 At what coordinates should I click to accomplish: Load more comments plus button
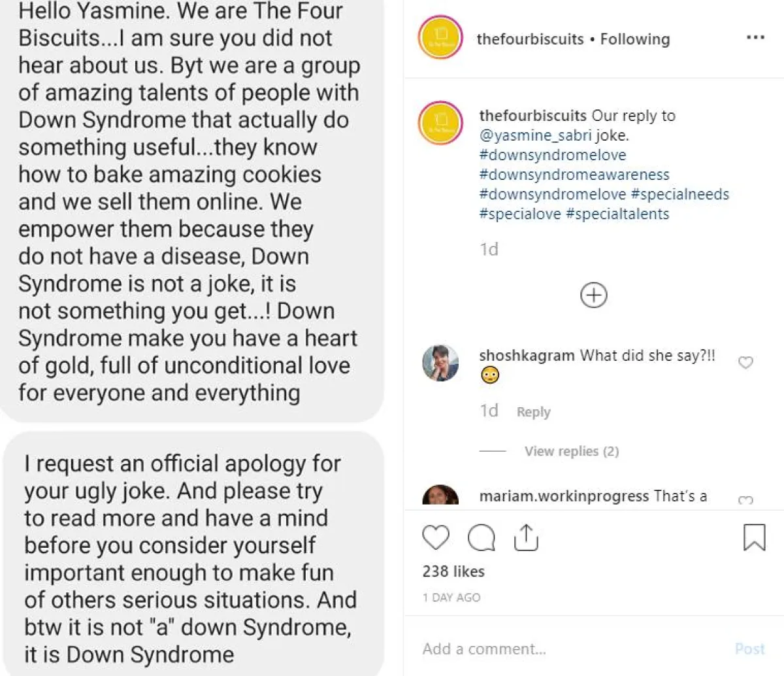593,296
